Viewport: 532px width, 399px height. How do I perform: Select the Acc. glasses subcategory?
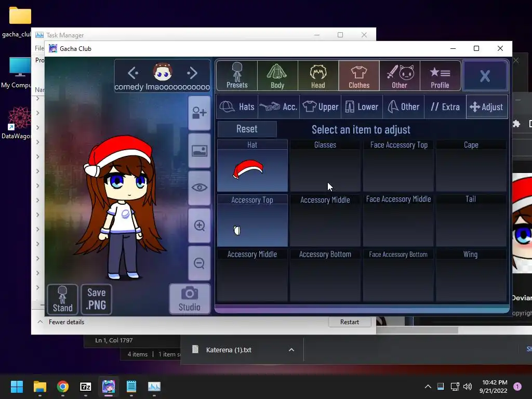(278, 107)
